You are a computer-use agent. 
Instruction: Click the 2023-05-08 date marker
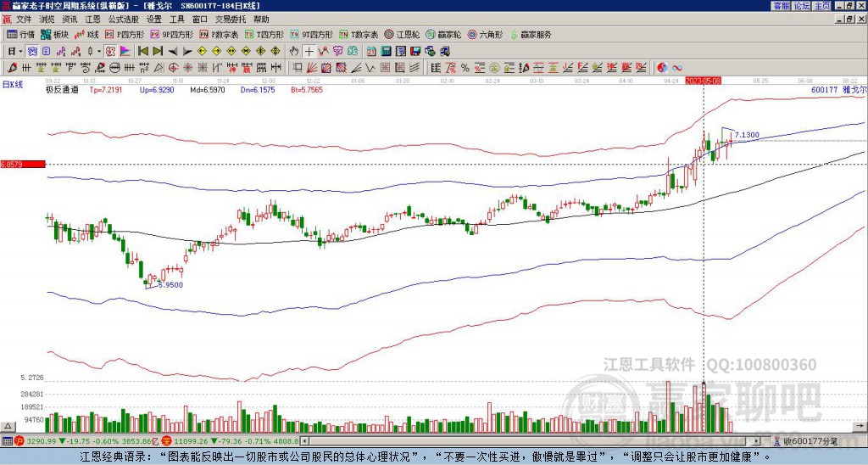tap(703, 81)
